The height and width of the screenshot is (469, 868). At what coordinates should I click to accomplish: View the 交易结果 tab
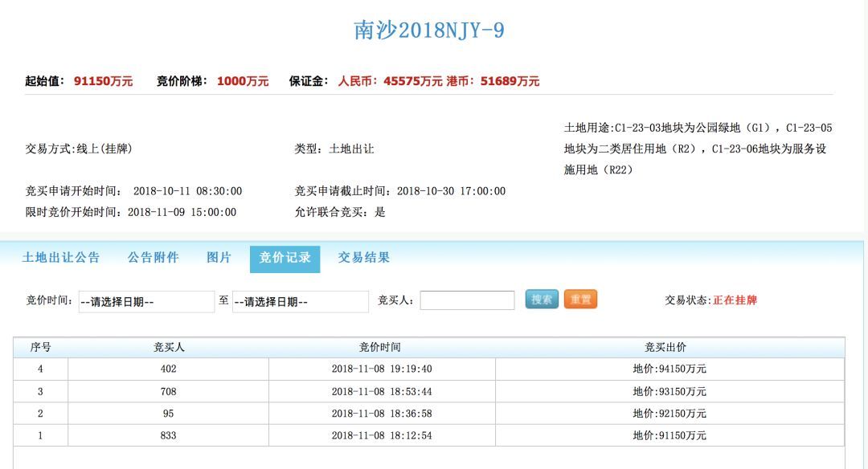363,258
